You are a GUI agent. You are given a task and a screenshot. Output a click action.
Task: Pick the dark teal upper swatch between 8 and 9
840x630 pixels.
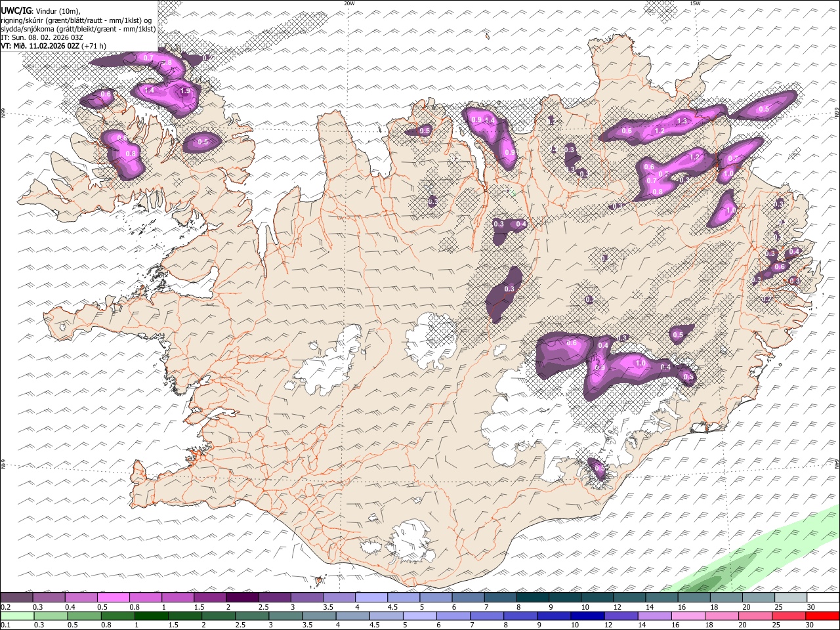click(532, 598)
